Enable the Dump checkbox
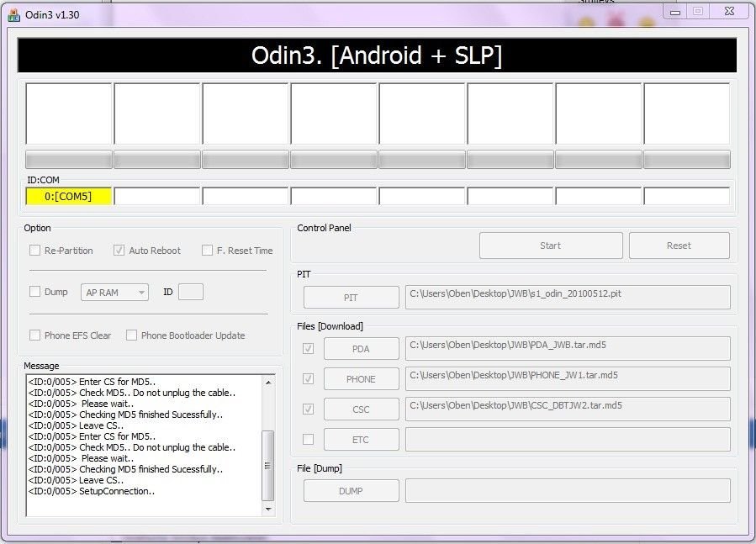The width and height of the screenshot is (756, 544). coord(34,291)
